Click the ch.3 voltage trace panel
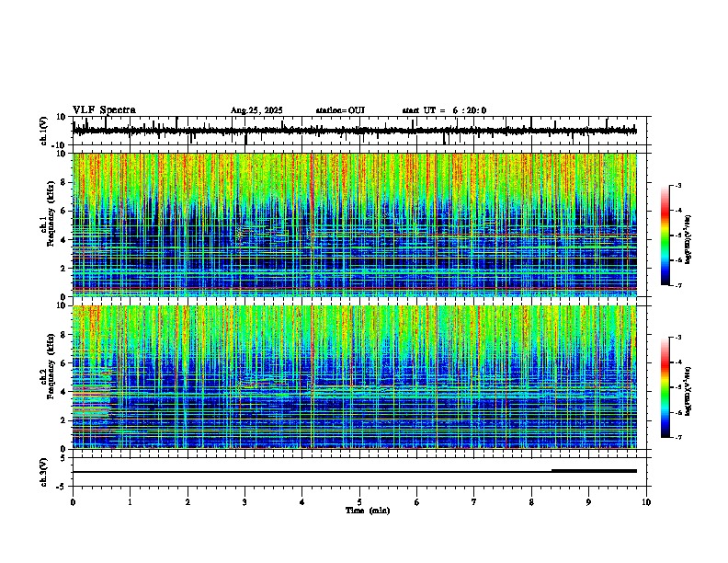 (359, 472)
